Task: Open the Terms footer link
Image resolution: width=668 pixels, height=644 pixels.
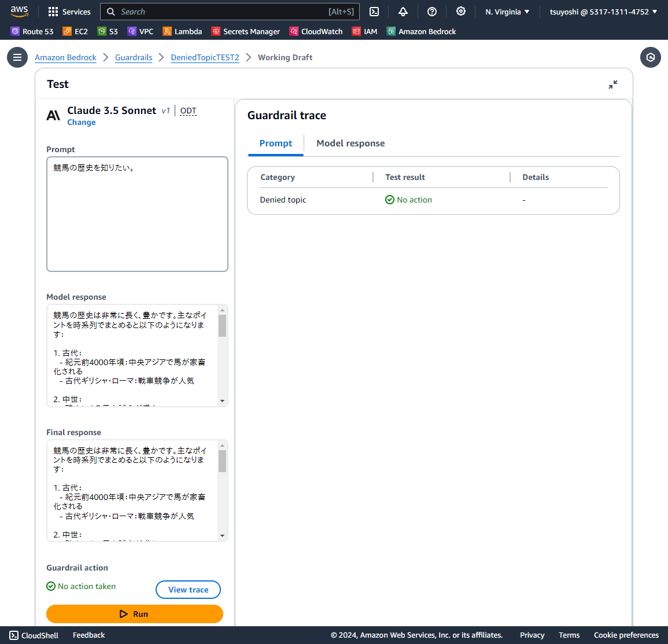Action: [x=569, y=635]
